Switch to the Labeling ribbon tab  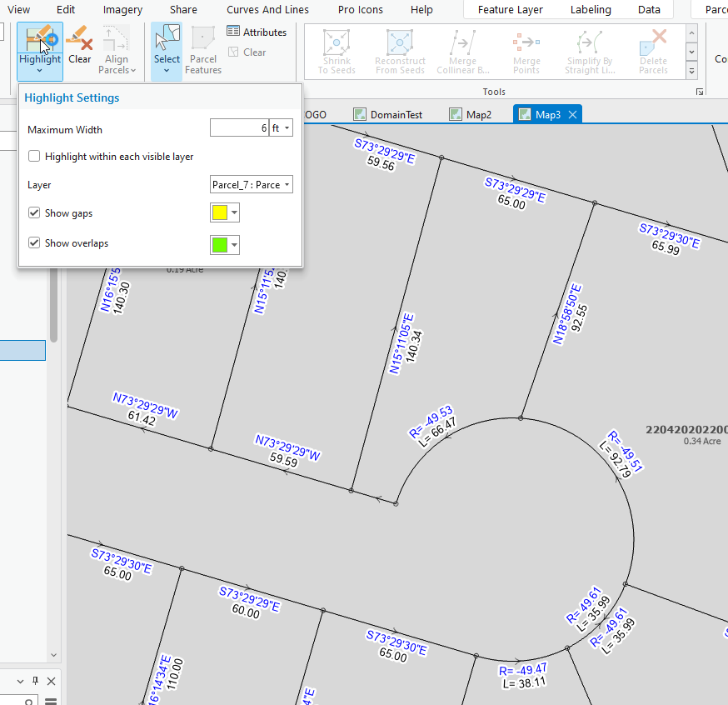tap(591, 9)
